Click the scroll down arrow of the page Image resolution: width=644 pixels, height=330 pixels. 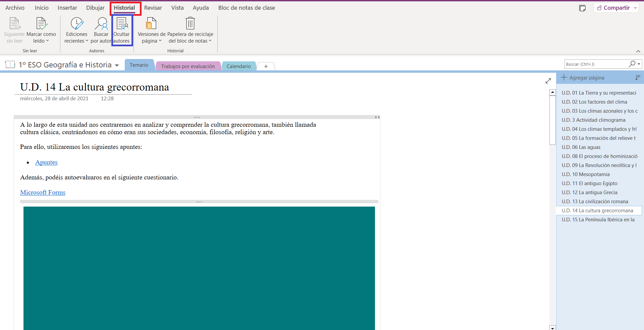552,328
